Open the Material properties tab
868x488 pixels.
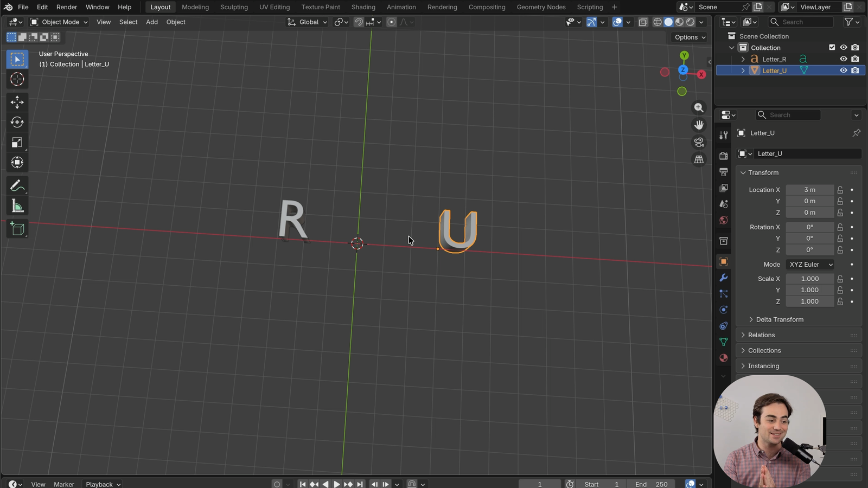point(723,358)
